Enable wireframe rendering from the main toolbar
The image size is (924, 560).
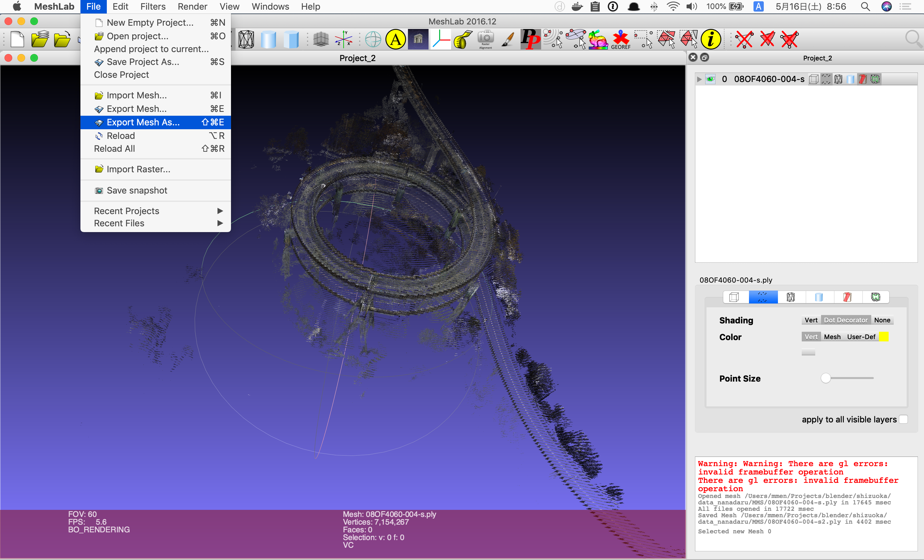click(246, 39)
